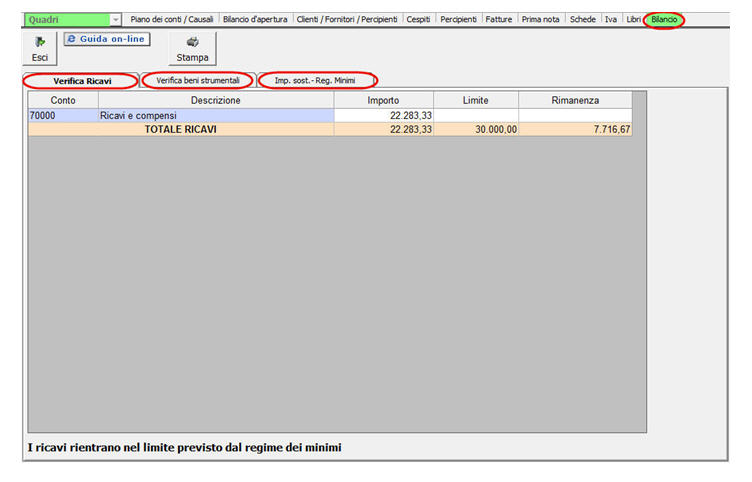The height and width of the screenshot is (482, 752).
Task: Open Verifica beni strumentali subtab
Action: click(x=198, y=80)
